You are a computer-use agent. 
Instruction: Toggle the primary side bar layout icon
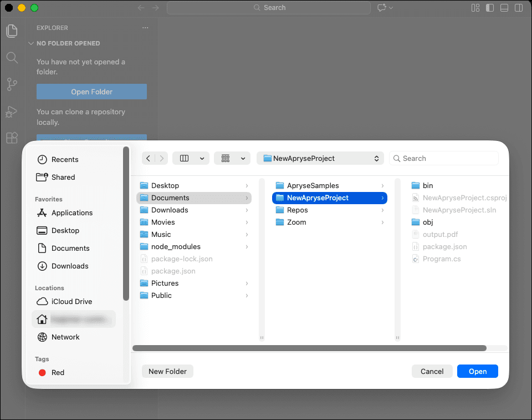(490, 8)
